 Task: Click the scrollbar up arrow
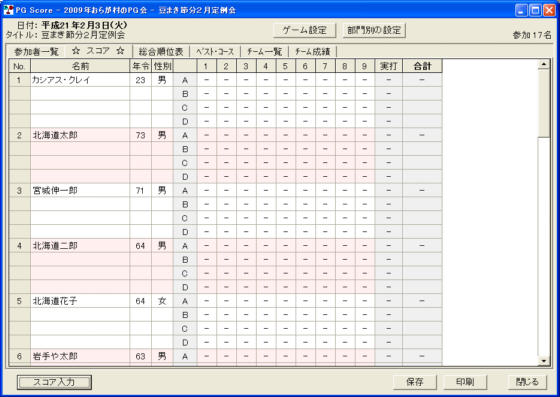544,64
